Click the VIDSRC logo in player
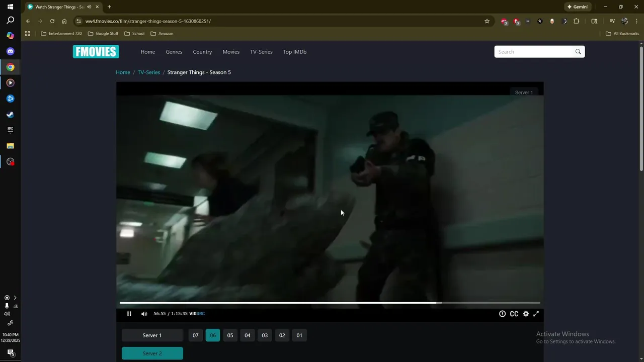Screen dimensions: 644x362 tap(197, 314)
